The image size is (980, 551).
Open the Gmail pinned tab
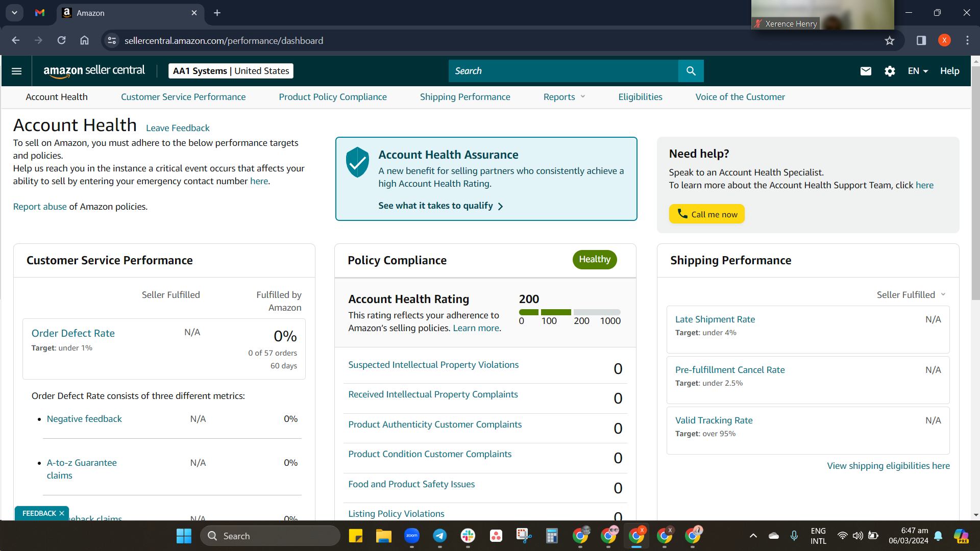coord(40,13)
